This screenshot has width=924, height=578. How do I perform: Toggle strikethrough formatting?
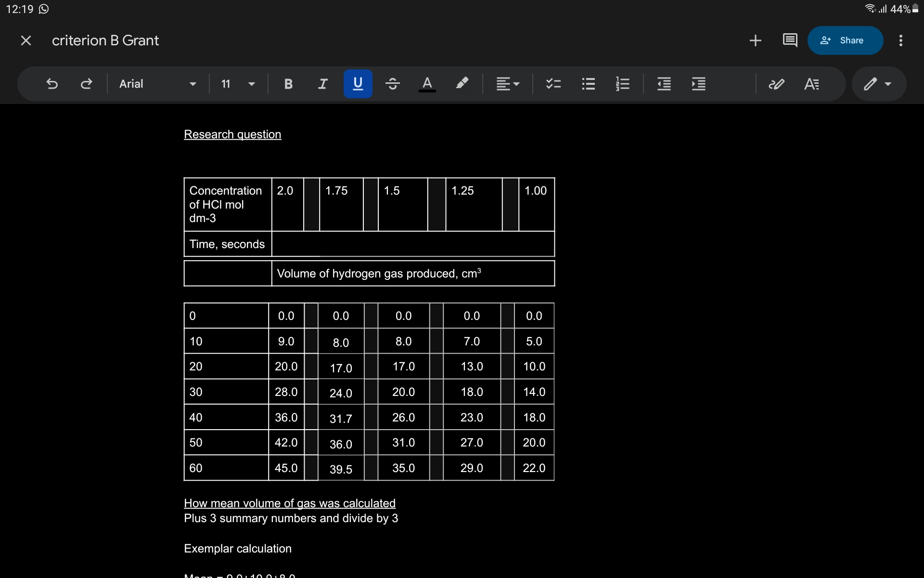pos(393,84)
